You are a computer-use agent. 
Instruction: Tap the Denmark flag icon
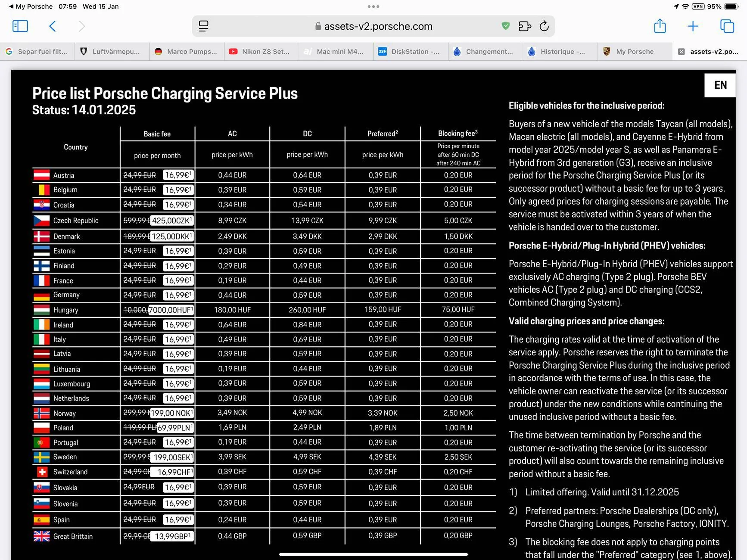tap(42, 236)
